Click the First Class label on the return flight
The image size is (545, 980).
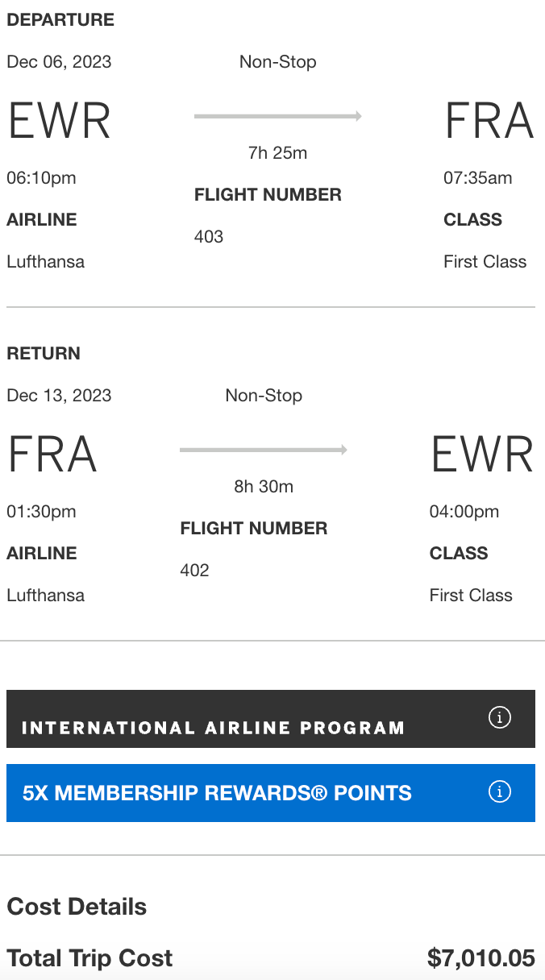(472, 595)
